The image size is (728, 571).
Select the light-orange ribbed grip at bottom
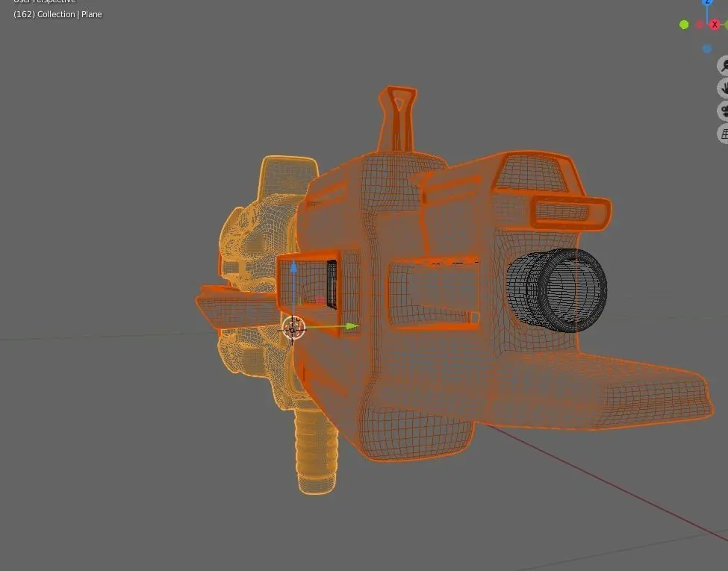pos(316,450)
